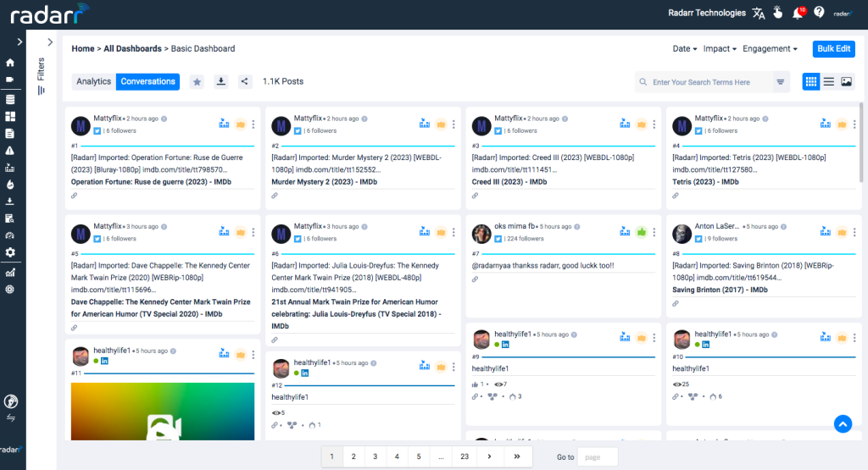Open the dashboards grid icon in the sidebar

tap(10, 116)
